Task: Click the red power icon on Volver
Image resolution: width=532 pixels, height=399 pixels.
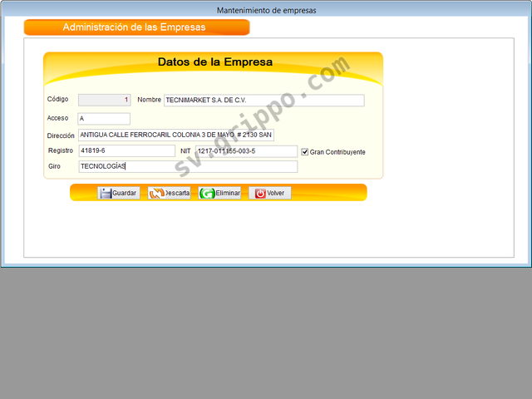Action: [260, 193]
